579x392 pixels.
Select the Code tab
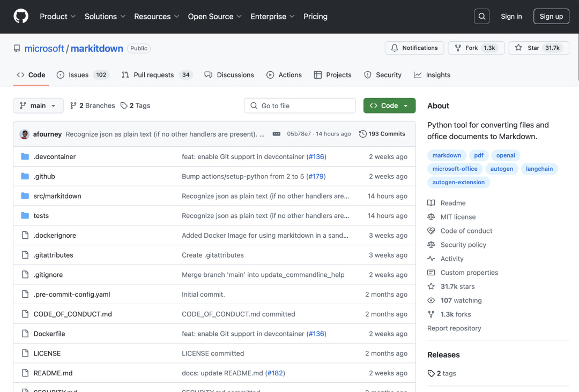[x=31, y=75]
